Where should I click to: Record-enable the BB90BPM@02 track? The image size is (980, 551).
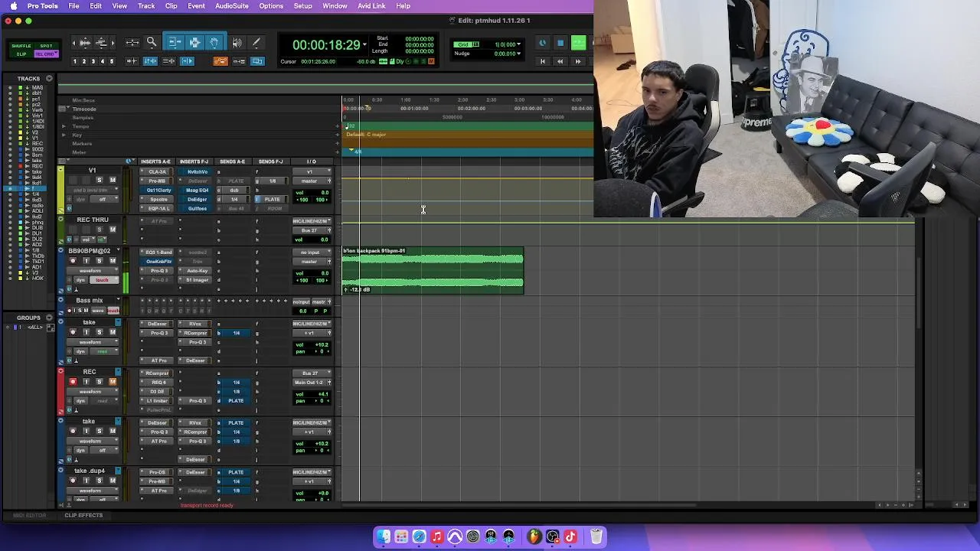(73, 261)
